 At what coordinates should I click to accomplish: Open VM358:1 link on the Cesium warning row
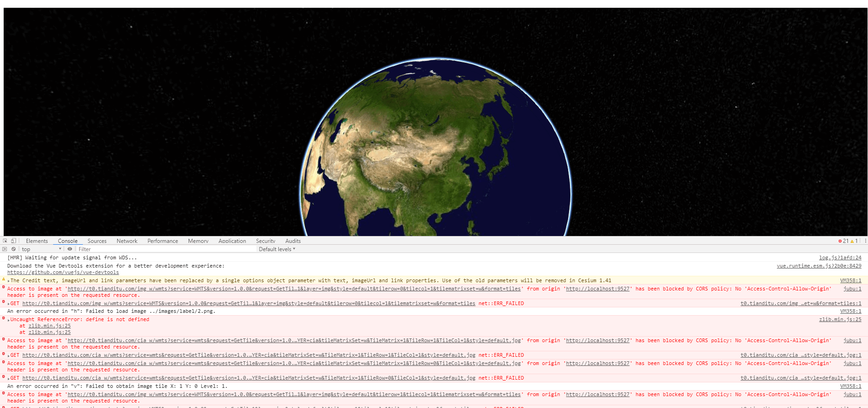pyautogui.click(x=851, y=281)
